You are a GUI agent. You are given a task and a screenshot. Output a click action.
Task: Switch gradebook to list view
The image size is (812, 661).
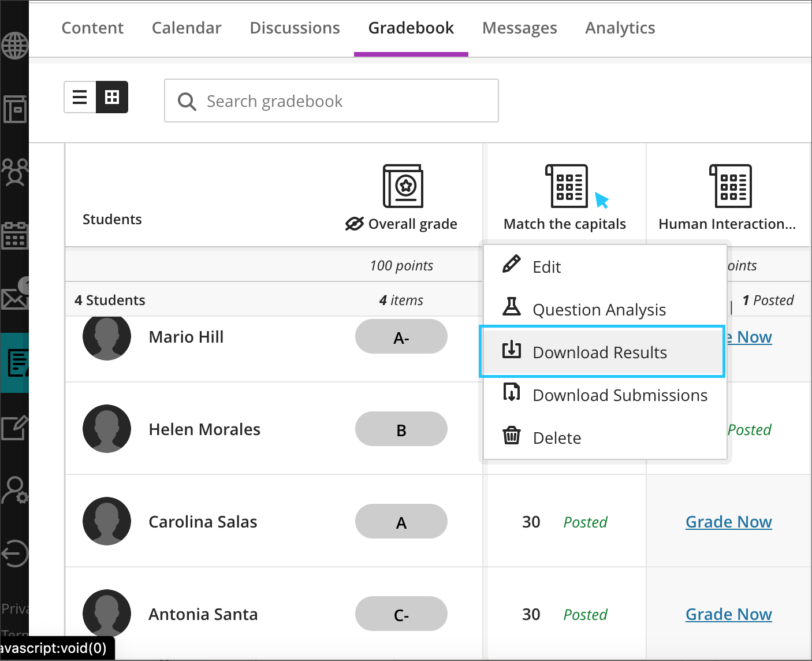[80, 97]
